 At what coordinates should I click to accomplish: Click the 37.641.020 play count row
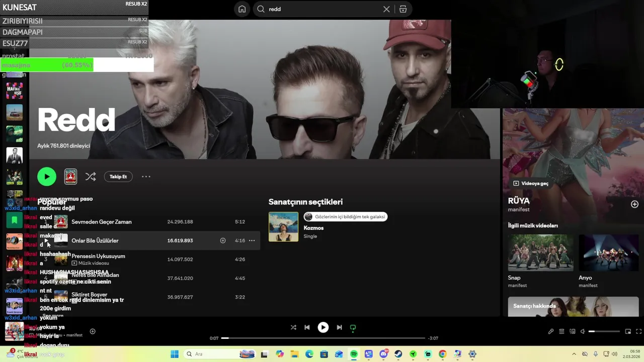click(150, 278)
